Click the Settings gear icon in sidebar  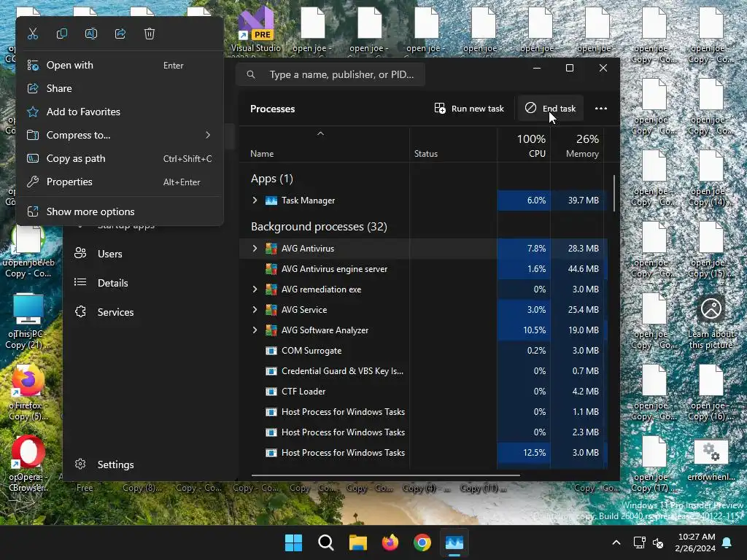click(x=80, y=464)
